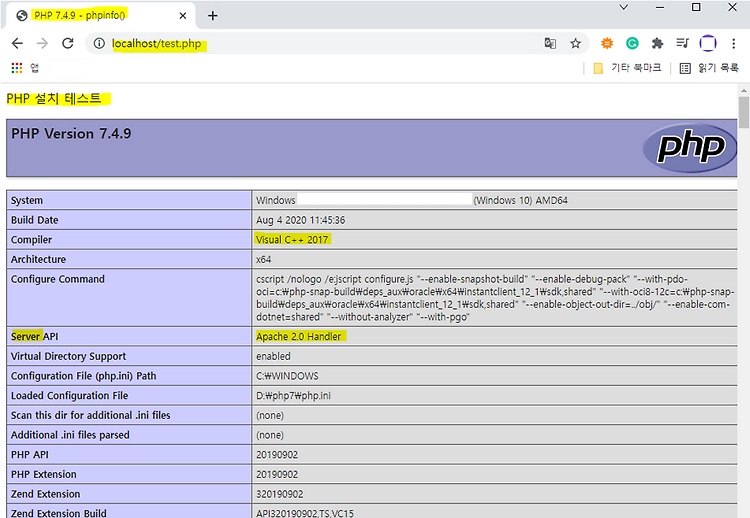Click the 'Build Date' label
Viewport: 750px width, 518px height.
click(x=34, y=220)
